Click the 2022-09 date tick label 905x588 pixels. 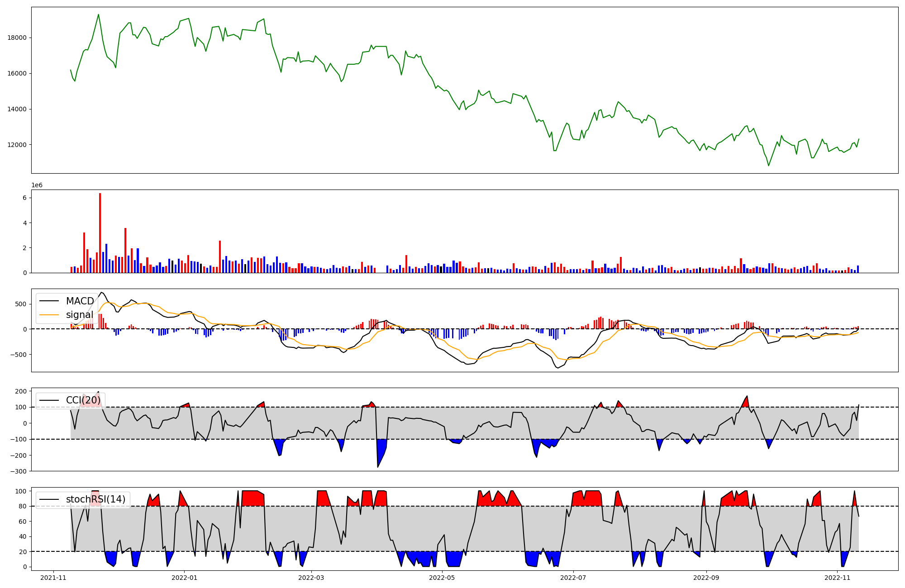click(x=706, y=578)
